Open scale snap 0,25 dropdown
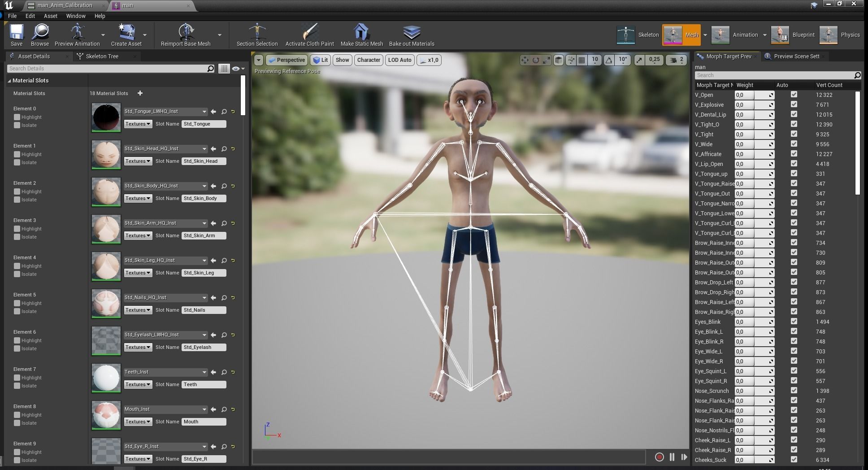This screenshot has width=868, height=470. [x=654, y=60]
